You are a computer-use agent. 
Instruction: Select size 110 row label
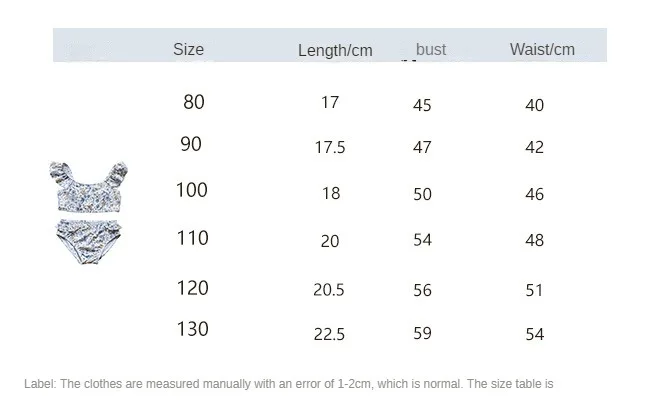192,238
